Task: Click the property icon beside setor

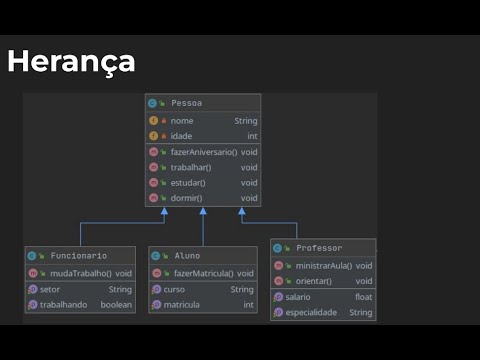Action: (33, 289)
